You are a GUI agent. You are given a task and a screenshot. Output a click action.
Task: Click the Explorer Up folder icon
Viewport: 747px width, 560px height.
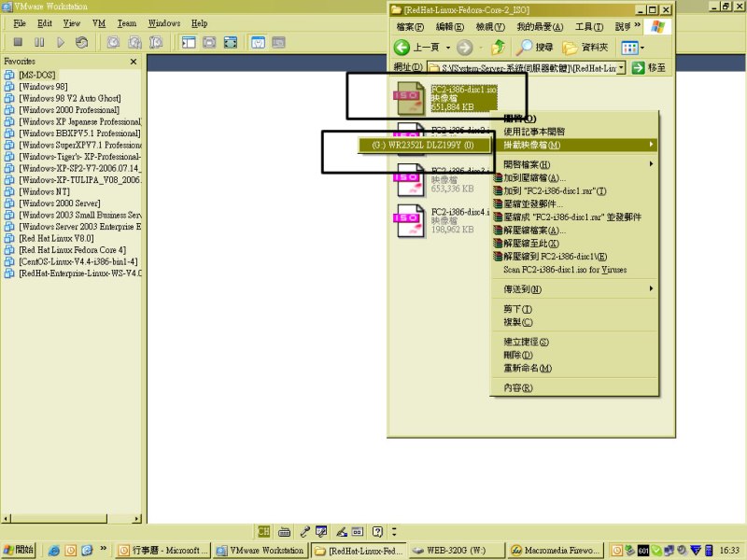click(499, 48)
